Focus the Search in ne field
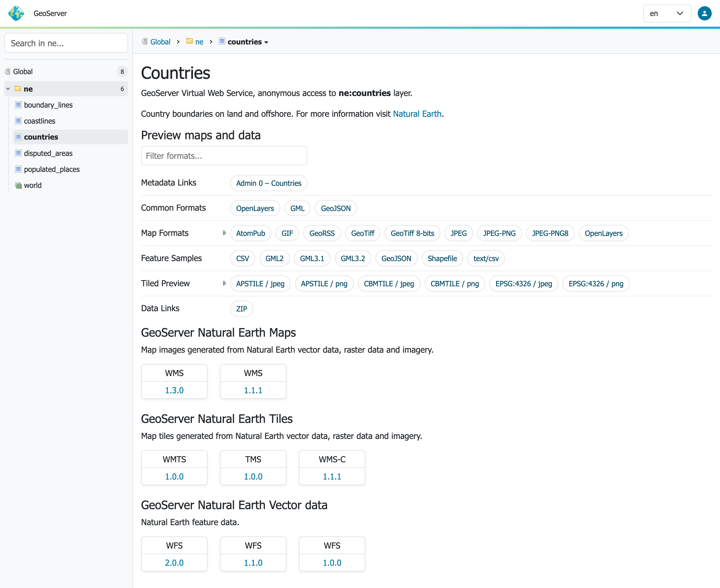 66,43
